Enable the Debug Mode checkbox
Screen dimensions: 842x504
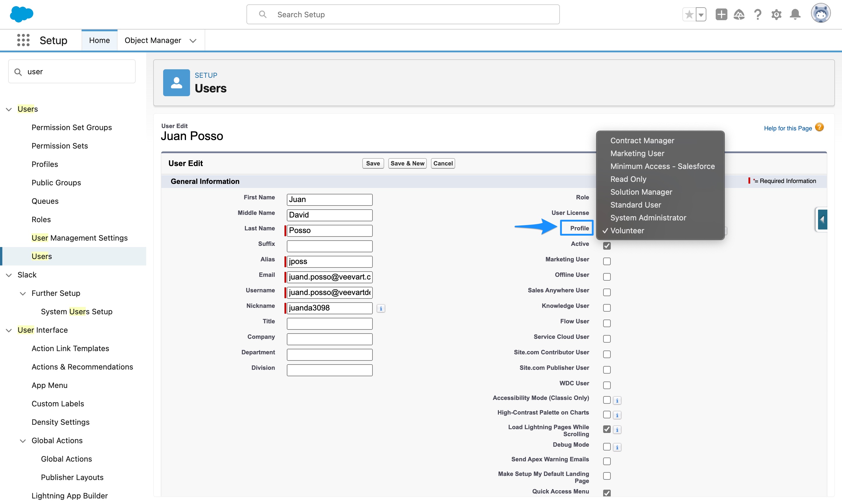point(607,447)
